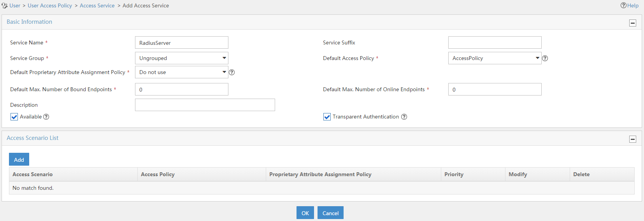Go to User Access Policy breadcrumb
The height and width of the screenshot is (221, 644).
[x=50, y=5]
